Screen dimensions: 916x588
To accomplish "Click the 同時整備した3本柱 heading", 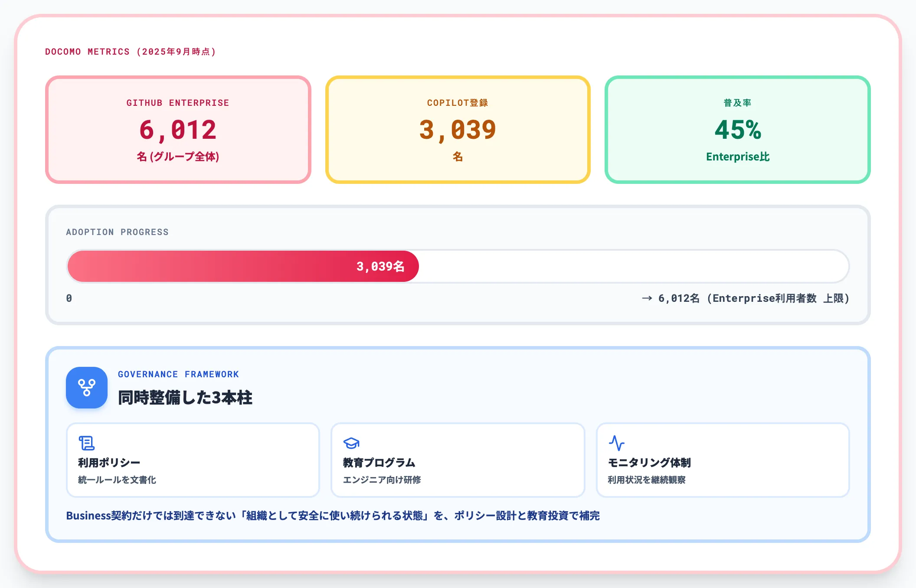I will [x=185, y=398].
